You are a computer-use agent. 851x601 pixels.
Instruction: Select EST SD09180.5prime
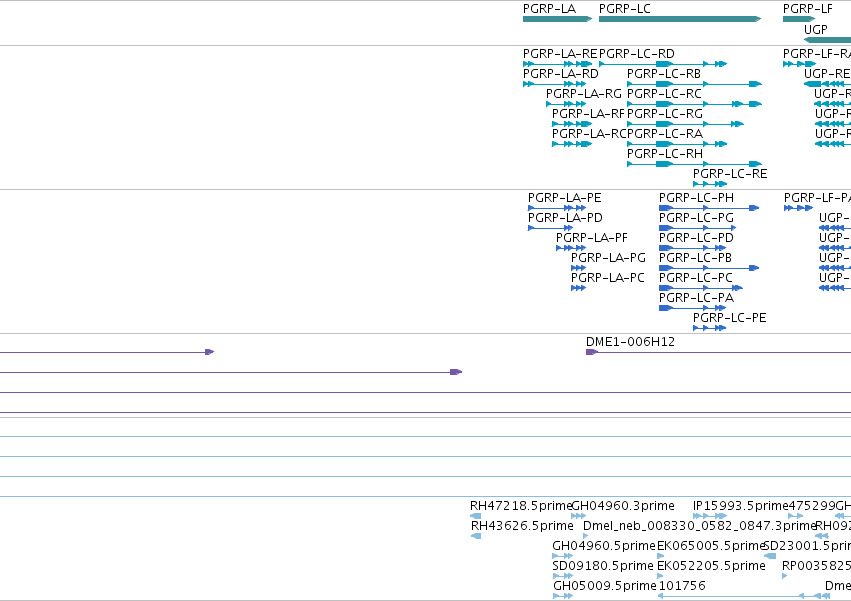point(603,567)
